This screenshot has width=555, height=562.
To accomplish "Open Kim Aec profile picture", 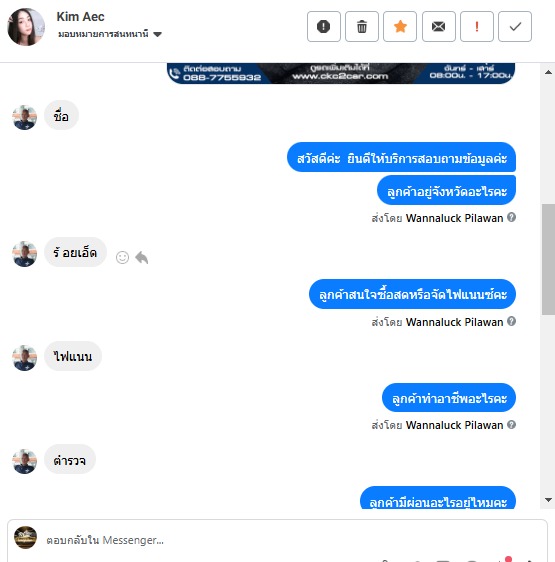I will click(26, 27).
